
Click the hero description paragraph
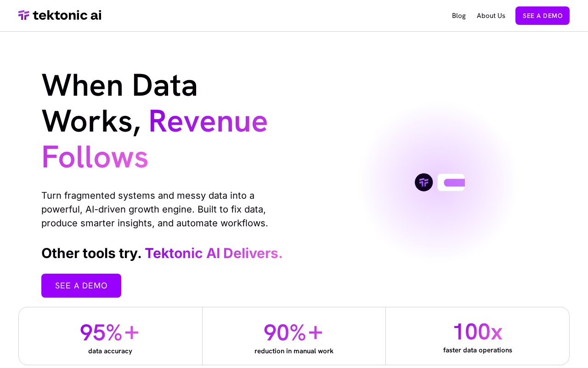155,209
